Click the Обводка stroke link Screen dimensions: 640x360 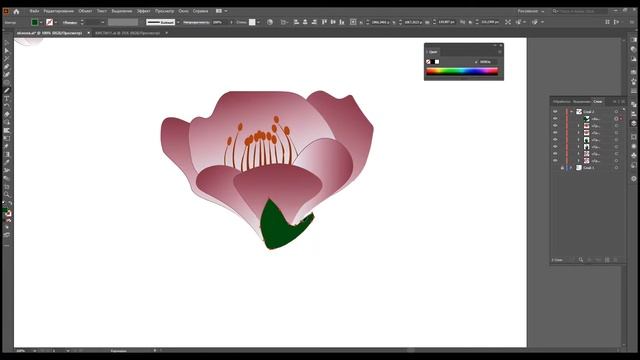[x=70, y=22]
